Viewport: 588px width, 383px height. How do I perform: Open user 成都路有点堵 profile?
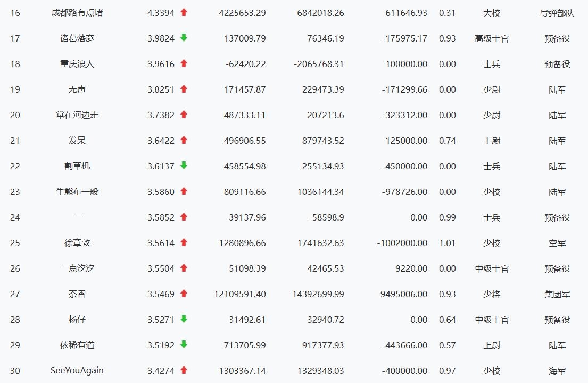[x=77, y=13]
